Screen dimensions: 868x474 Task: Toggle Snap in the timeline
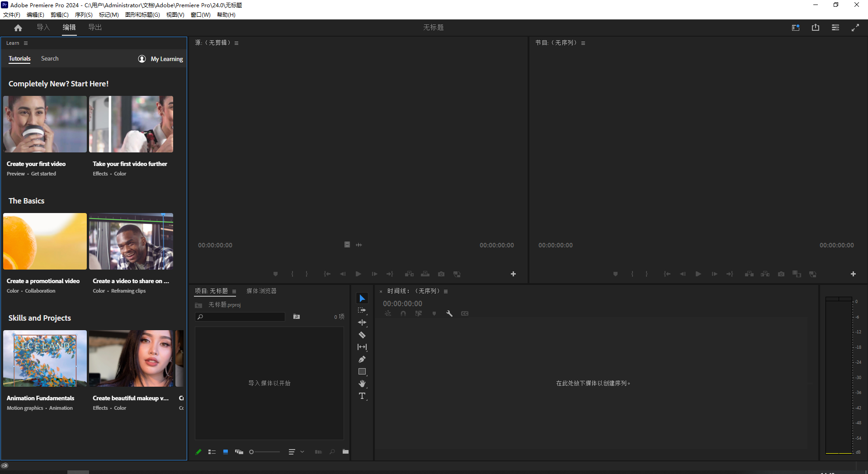403,313
